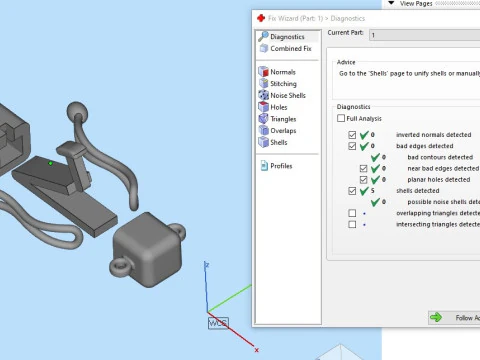The width and height of the screenshot is (480, 360).
Task: Open the Current Part dropdown
Action: tap(425, 35)
